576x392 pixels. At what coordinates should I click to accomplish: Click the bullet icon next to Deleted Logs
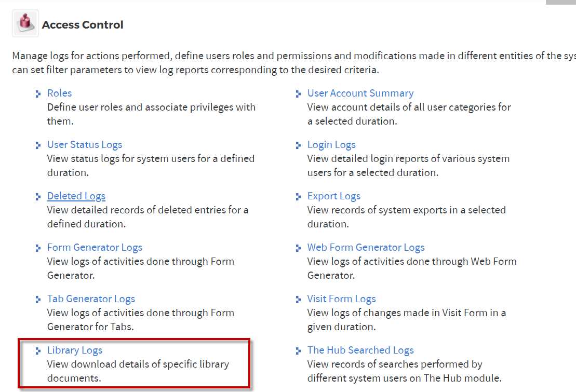pos(38,197)
